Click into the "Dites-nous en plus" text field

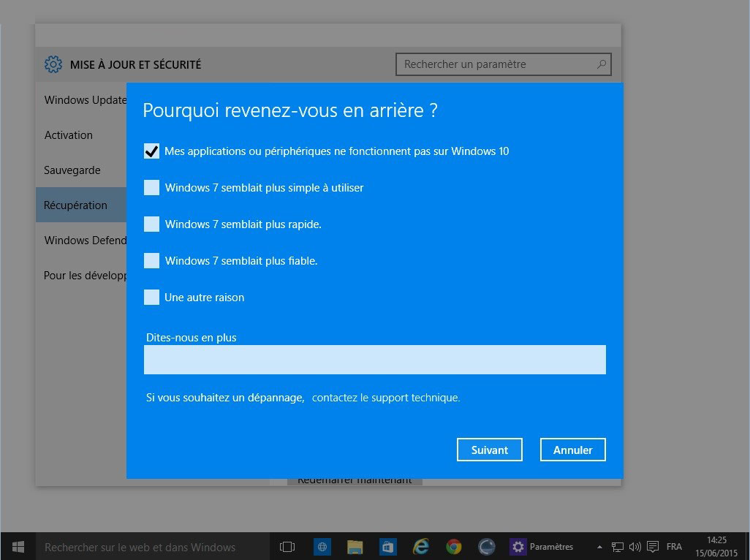click(x=374, y=360)
